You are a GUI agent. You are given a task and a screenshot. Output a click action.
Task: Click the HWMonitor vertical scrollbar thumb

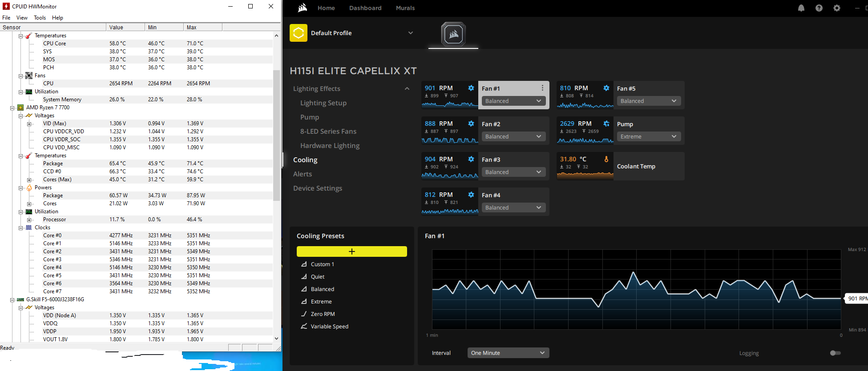coord(276,136)
